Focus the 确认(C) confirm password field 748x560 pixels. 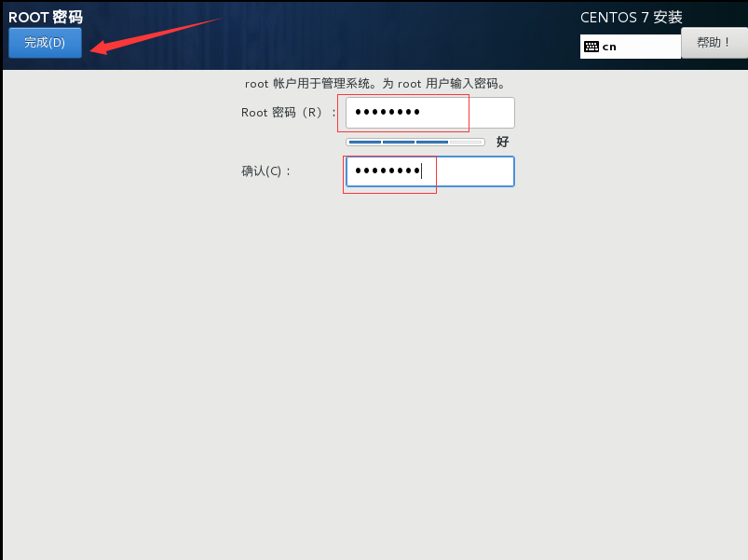click(429, 171)
